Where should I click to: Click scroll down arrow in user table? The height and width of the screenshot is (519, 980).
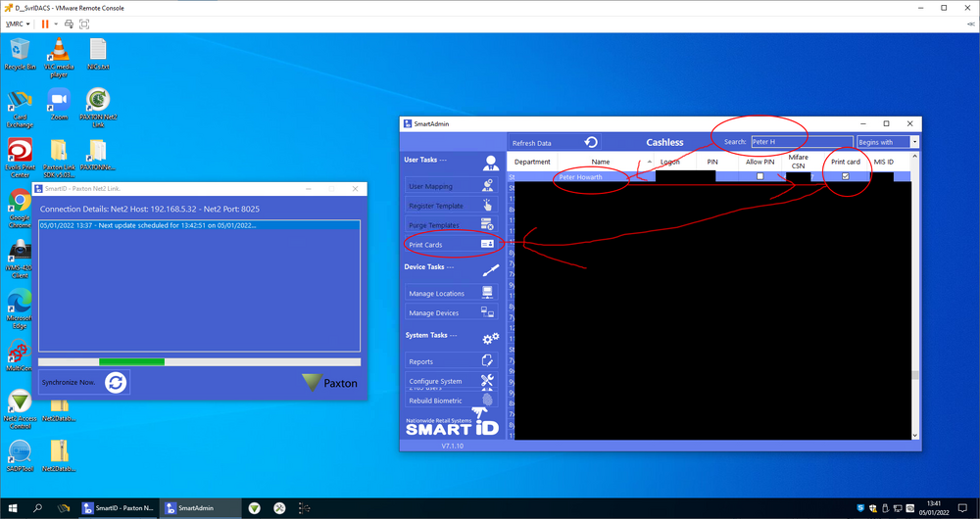(915, 436)
